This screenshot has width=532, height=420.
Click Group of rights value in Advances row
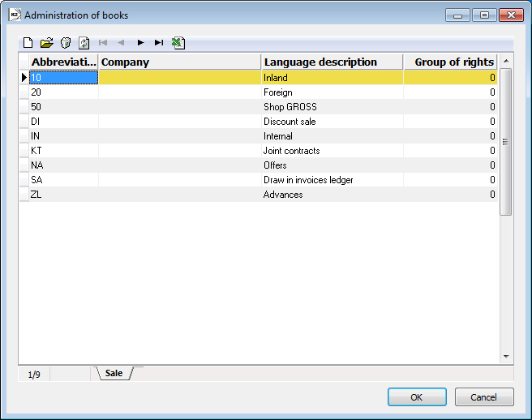click(x=451, y=195)
